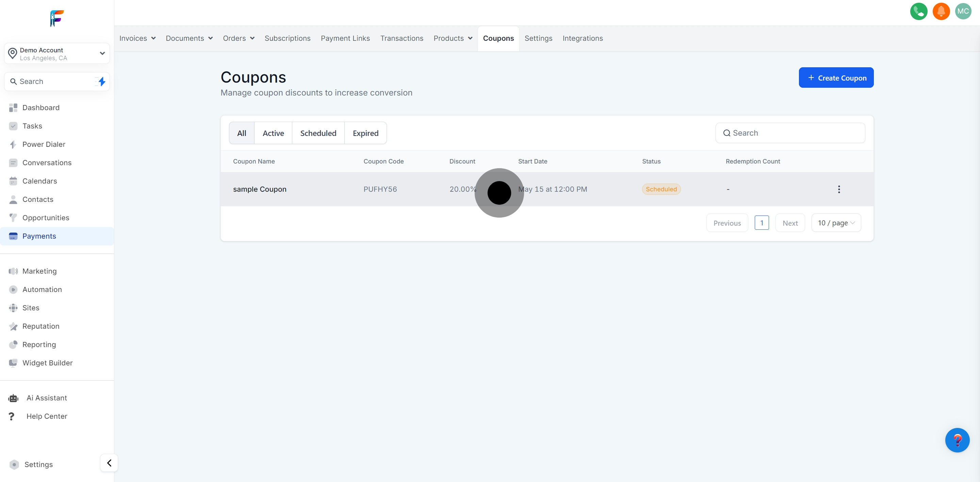
Task: Click the MC profile avatar
Action: pos(963,12)
